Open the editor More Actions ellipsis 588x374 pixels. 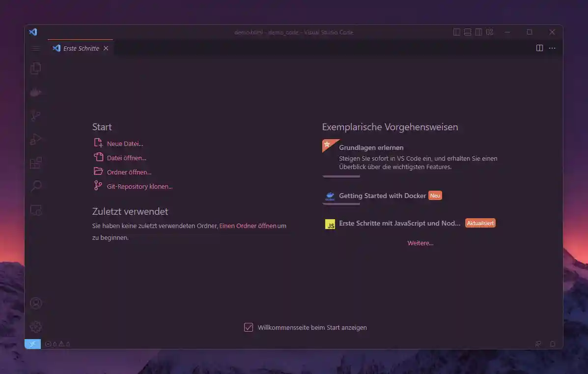tap(552, 48)
